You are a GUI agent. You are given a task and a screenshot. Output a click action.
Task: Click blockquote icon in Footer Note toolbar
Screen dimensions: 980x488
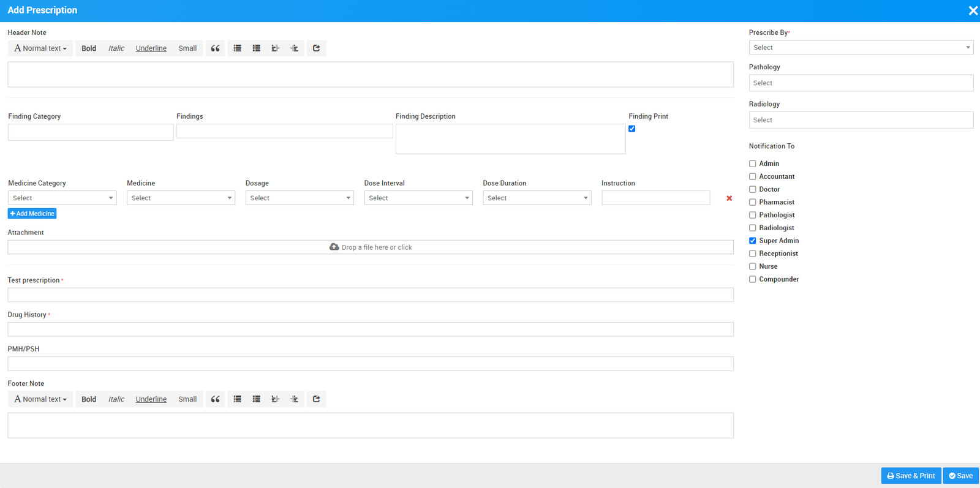click(215, 399)
